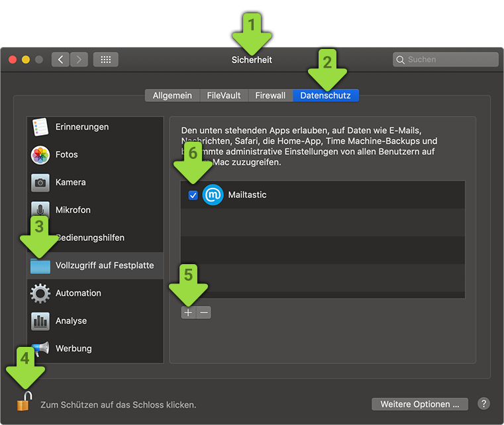
Task: Go back with the left chevron button
Action: click(x=60, y=60)
